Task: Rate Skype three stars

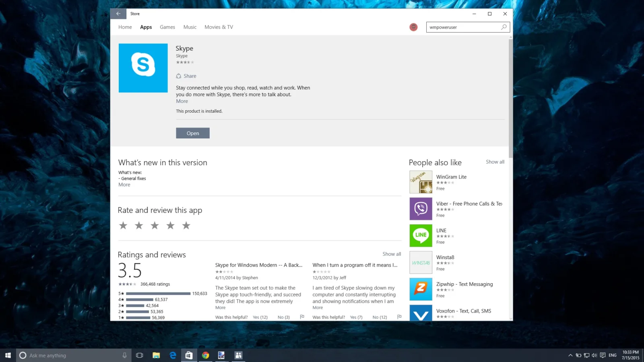Action: (x=155, y=226)
